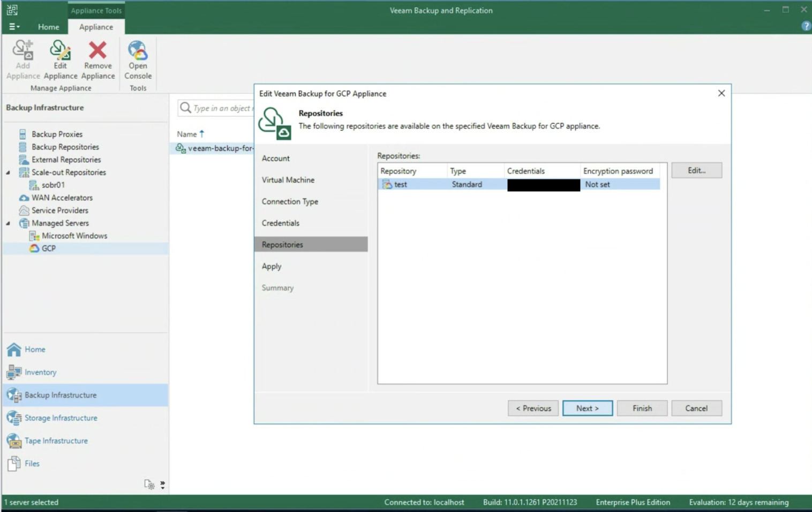The image size is (812, 512).
Task: Click the Finish button
Action: (642, 408)
